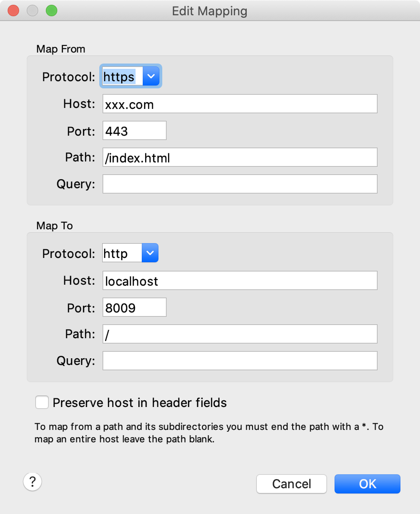Click the gray disabled minimize button
The height and width of the screenshot is (514, 420).
pos(32,11)
